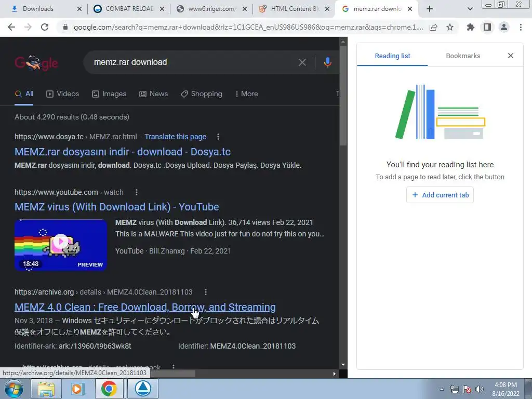Image resolution: width=532 pixels, height=399 pixels.
Task: Select the Reading list tab
Action: (392, 56)
